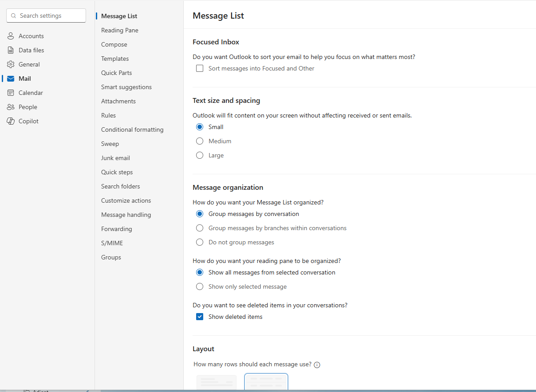The width and height of the screenshot is (536, 392).
Task: Open Conditional formatting settings
Action: coord(132,129)
